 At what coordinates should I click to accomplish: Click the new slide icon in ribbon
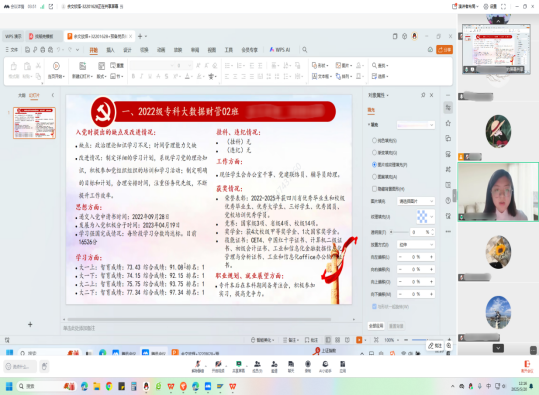pos(82,66)
